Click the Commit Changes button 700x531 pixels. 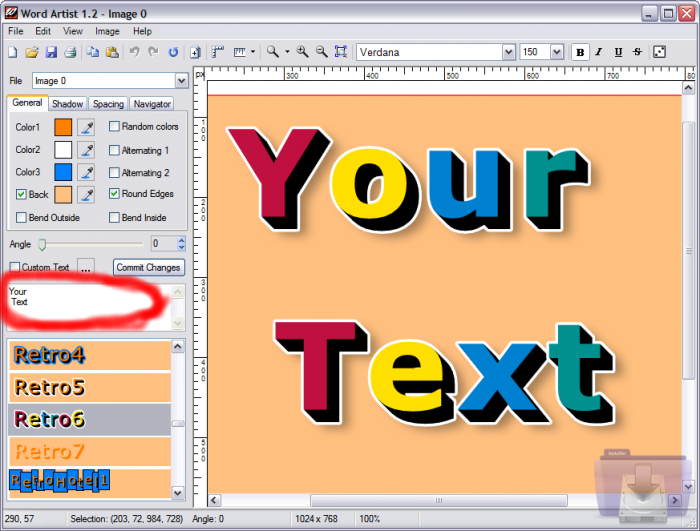[149, 268]
